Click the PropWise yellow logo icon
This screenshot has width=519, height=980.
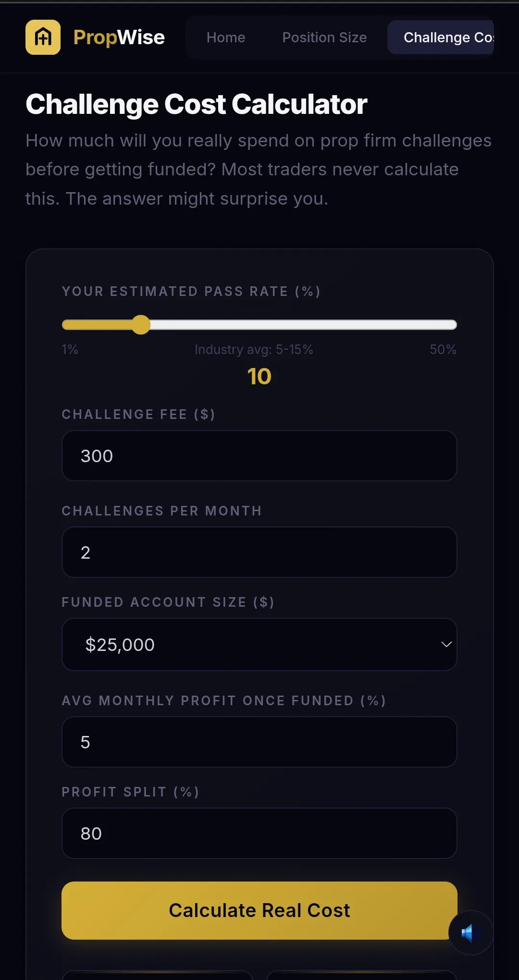(x=43, y=37)
